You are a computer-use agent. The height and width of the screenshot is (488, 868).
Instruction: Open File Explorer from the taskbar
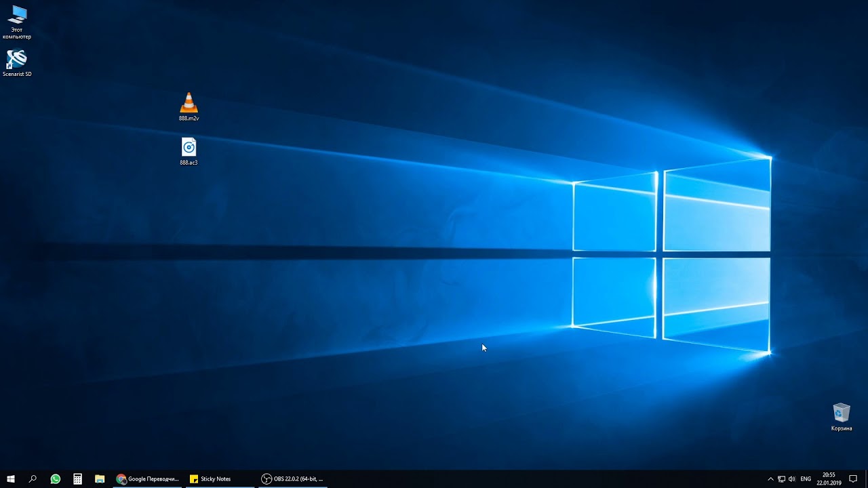(x=100, y=479)
